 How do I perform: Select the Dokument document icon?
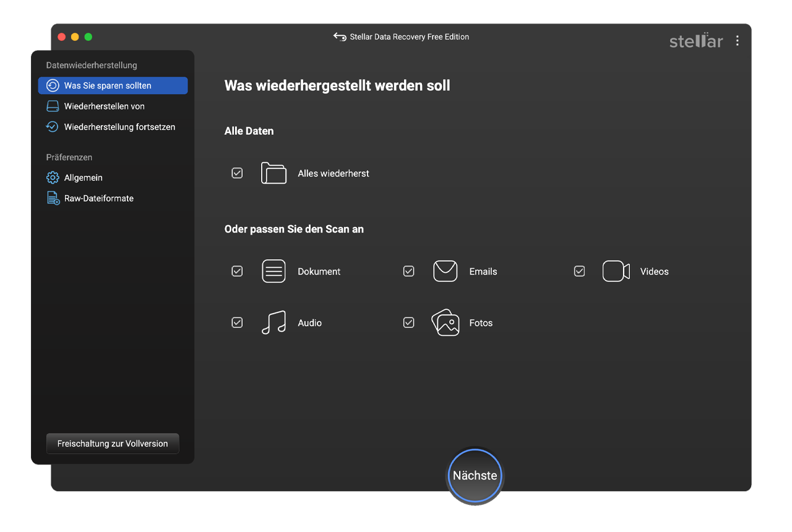[273, 271]
